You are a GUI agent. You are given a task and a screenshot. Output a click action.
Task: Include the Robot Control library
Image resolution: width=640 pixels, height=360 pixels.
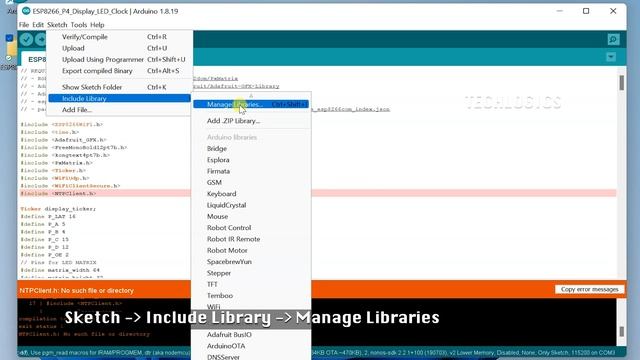[251, 228]
